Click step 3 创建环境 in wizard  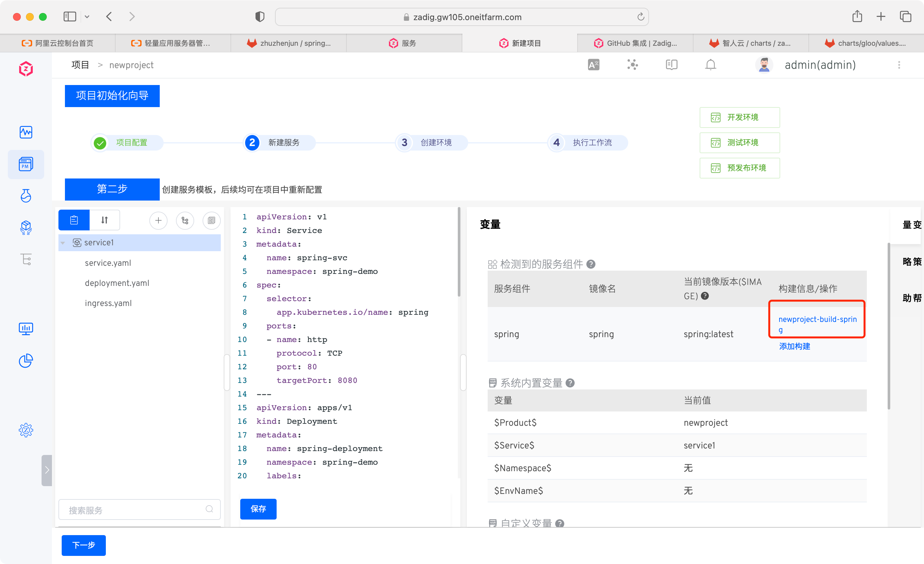[x=431, y=142]
